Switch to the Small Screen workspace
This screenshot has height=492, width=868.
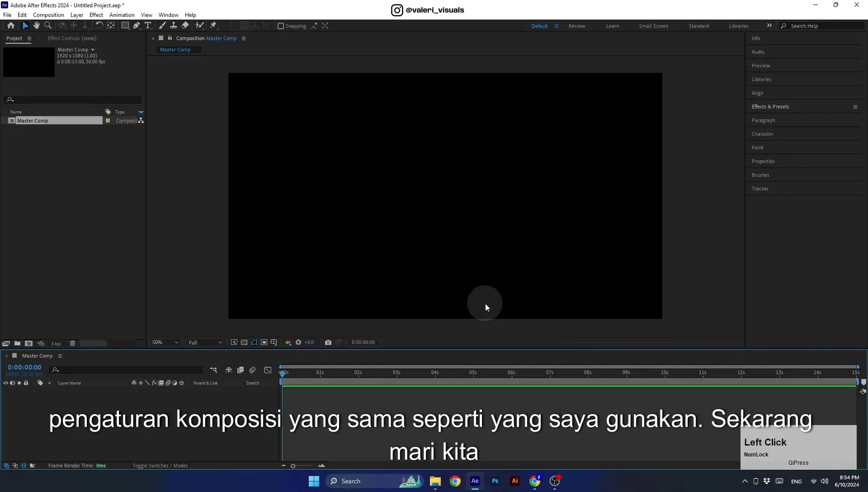[654, 26]
